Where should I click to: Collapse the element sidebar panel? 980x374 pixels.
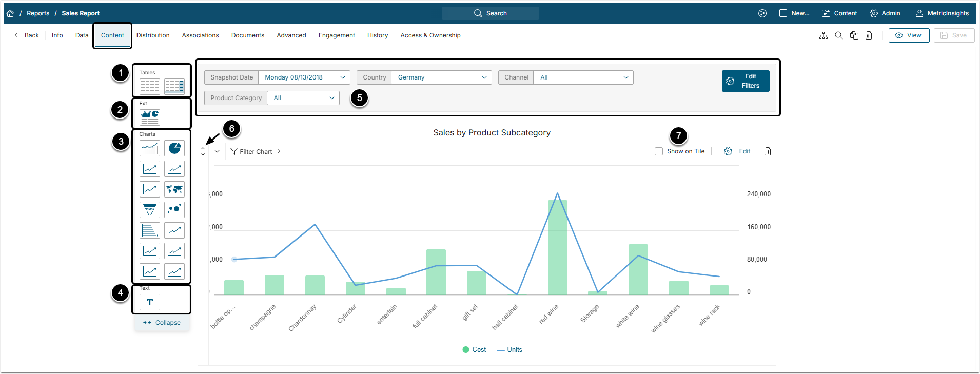click(162, 323)
